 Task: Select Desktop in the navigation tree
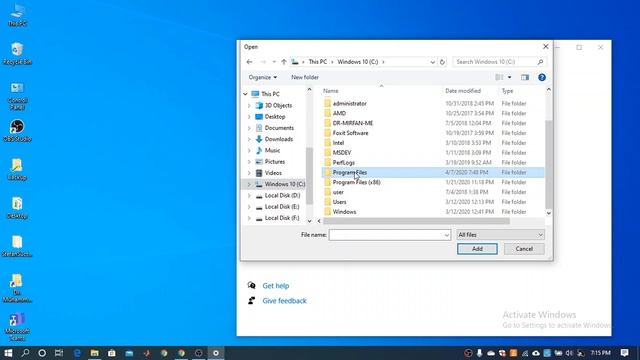point(275,117)
